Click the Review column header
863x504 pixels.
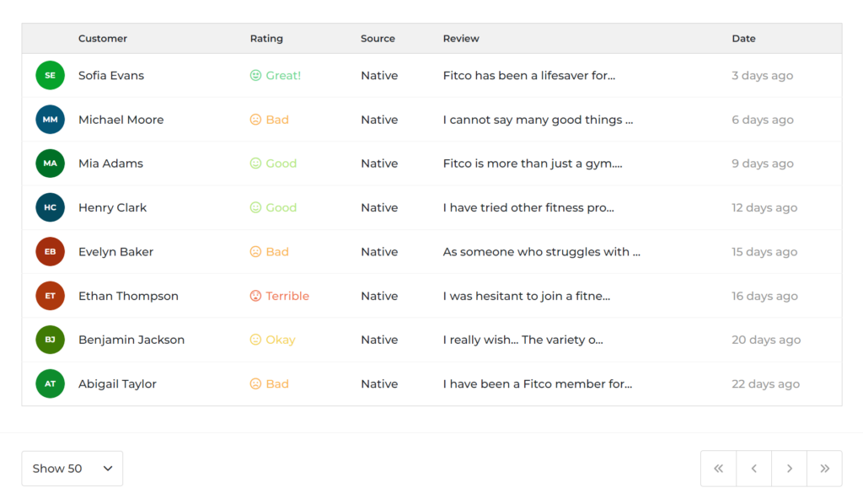461,39
